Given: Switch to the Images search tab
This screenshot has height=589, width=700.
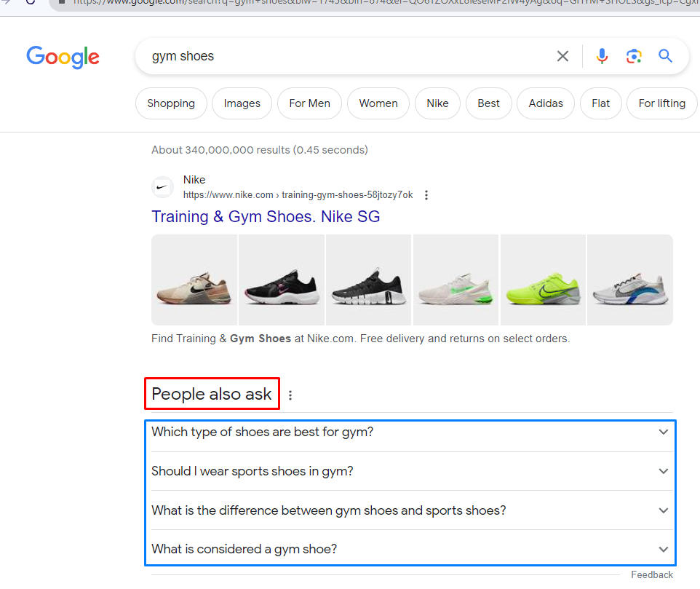Looking at the screenshot, I should coord(242,103).
